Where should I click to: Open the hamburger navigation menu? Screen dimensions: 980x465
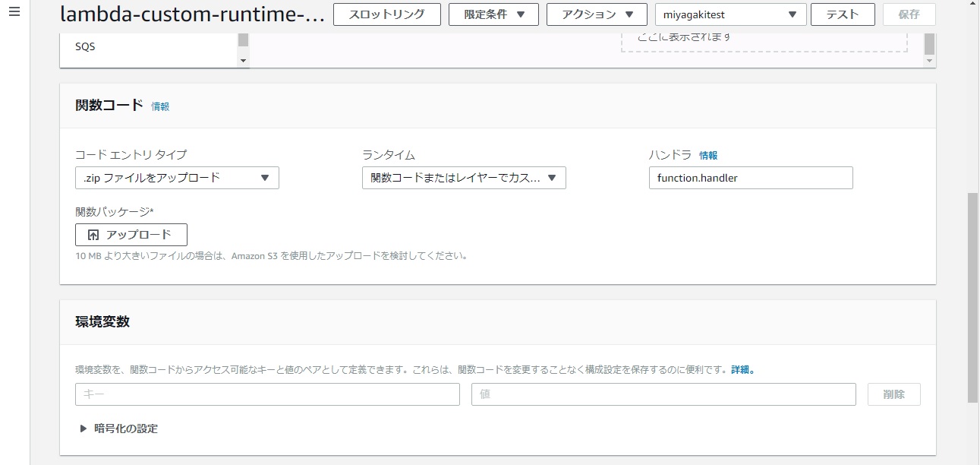[14, 13]
